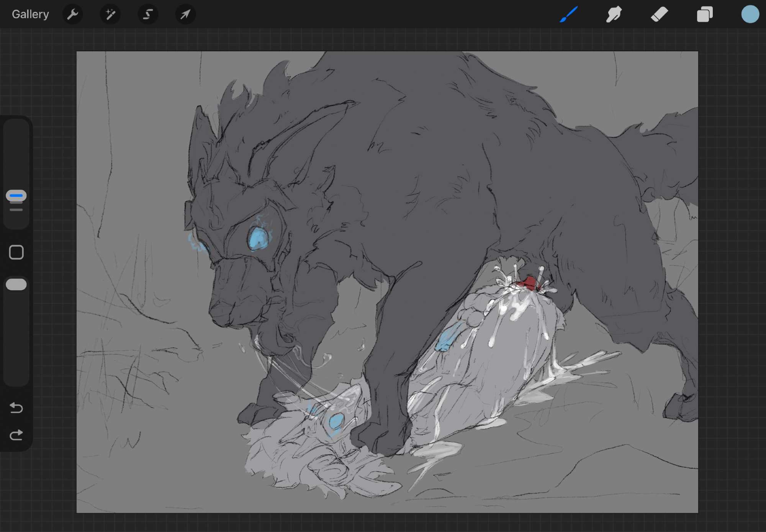Open the Layers panel
Screen dimensions: 766x532
point(705,15)
